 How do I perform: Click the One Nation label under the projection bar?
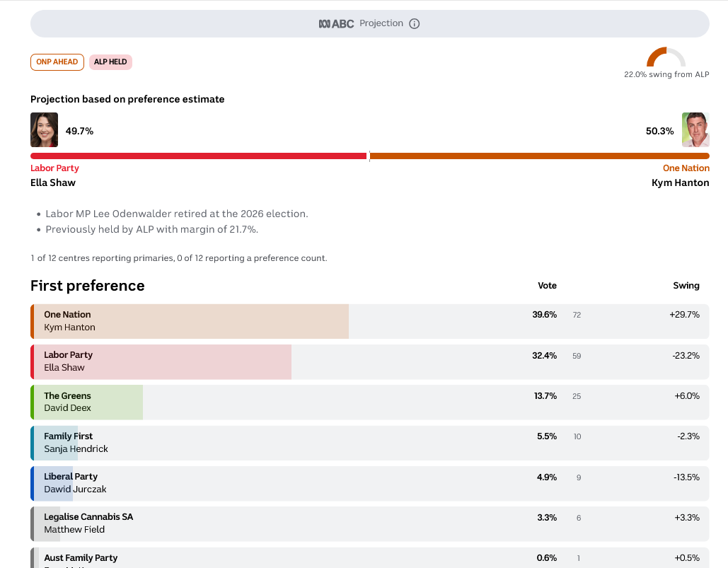(686, 168)
